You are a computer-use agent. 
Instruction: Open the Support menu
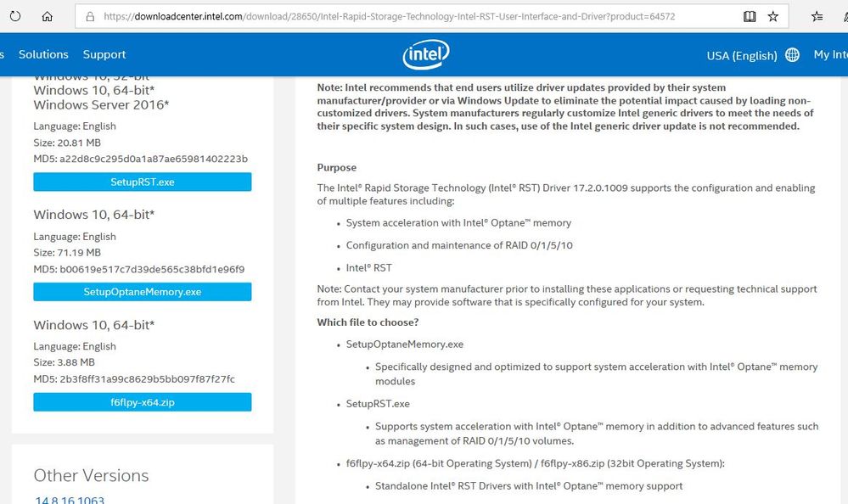click(x=104, y=54)
